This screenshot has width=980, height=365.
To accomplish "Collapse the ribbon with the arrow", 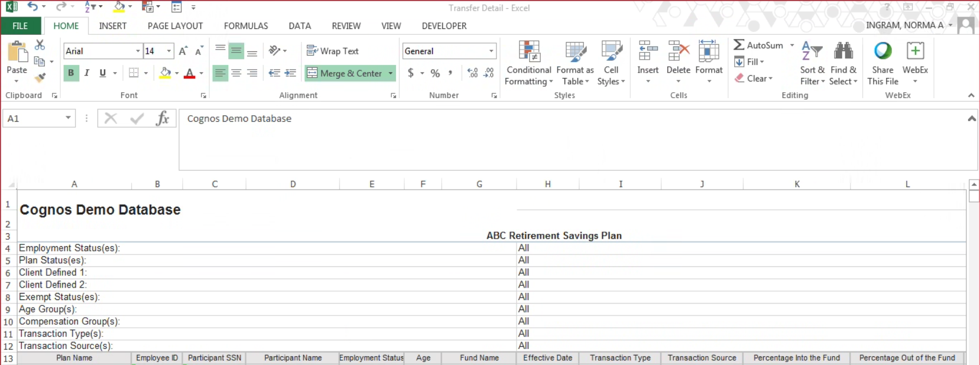I will (x=971, y=95).
